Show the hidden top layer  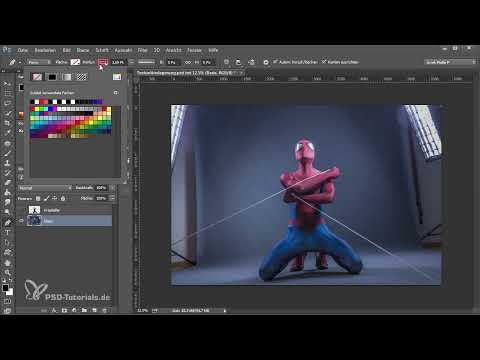[x=21, y=210]
